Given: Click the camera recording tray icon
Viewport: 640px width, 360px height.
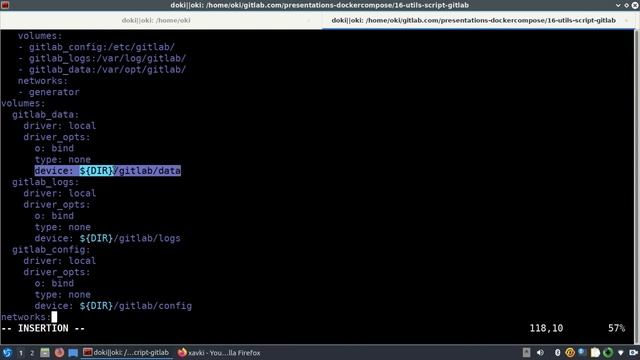Looking at the screenshot, I should (633, 353).
